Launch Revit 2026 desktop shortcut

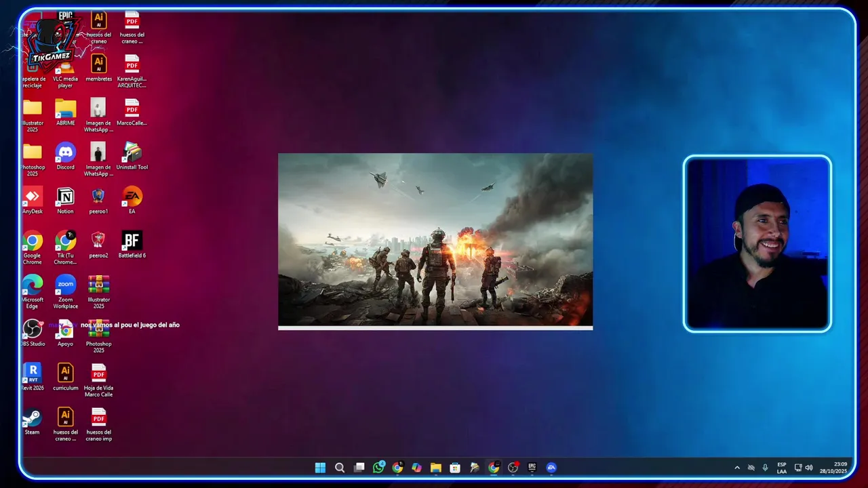[32, 377]
